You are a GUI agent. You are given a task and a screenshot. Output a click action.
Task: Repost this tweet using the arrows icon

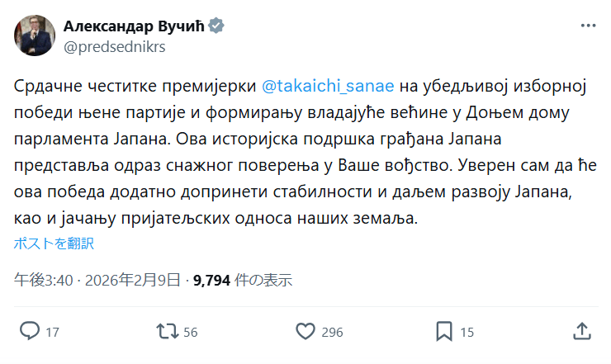tap(167, 332)
